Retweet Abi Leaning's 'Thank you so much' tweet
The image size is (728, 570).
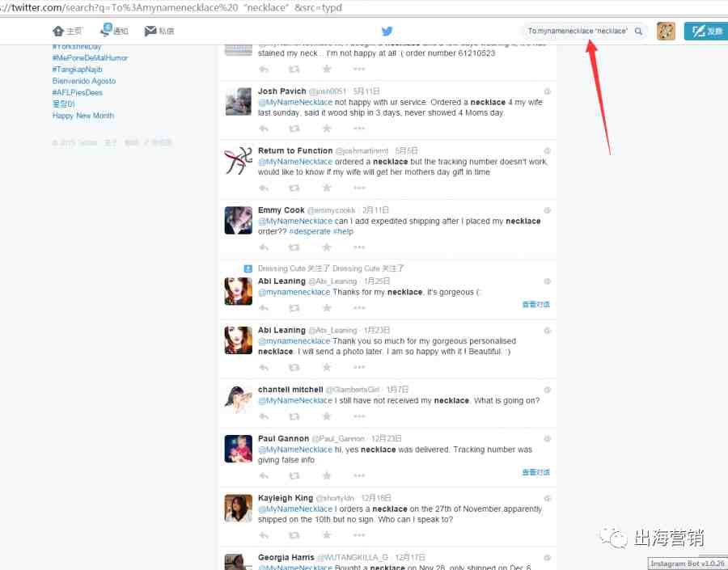coord(294,367)
